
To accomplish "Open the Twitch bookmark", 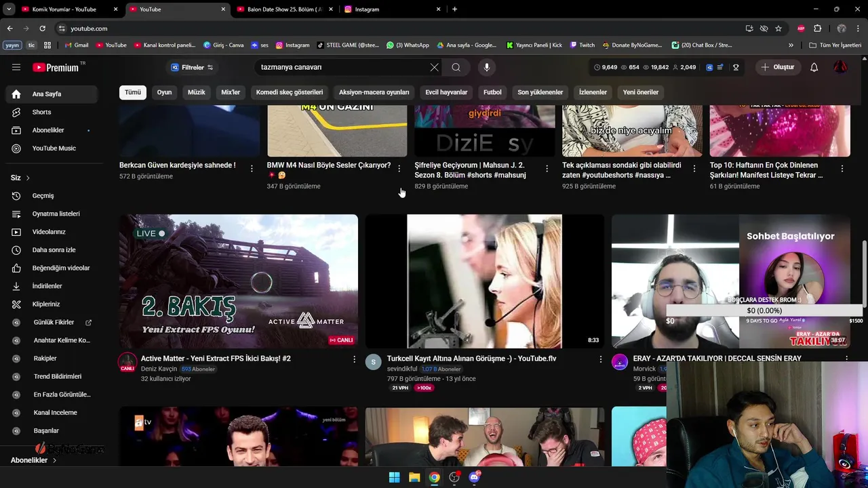I will [x=583, y=45].
